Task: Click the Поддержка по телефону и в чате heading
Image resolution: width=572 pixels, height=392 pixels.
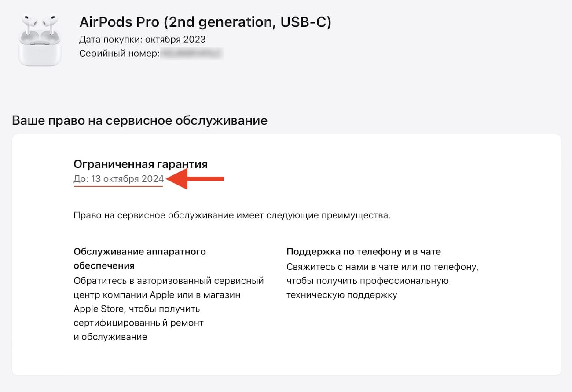Action: click(363, 251)
